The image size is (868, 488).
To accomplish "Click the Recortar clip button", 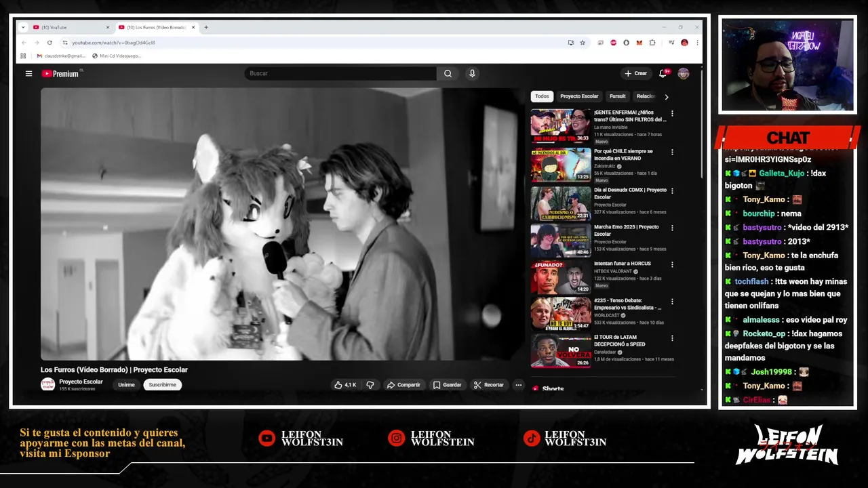I will point(489,385).
